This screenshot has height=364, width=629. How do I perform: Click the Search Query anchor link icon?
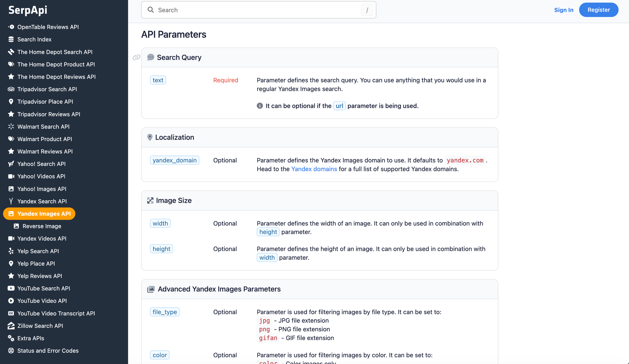coord(136,57)
